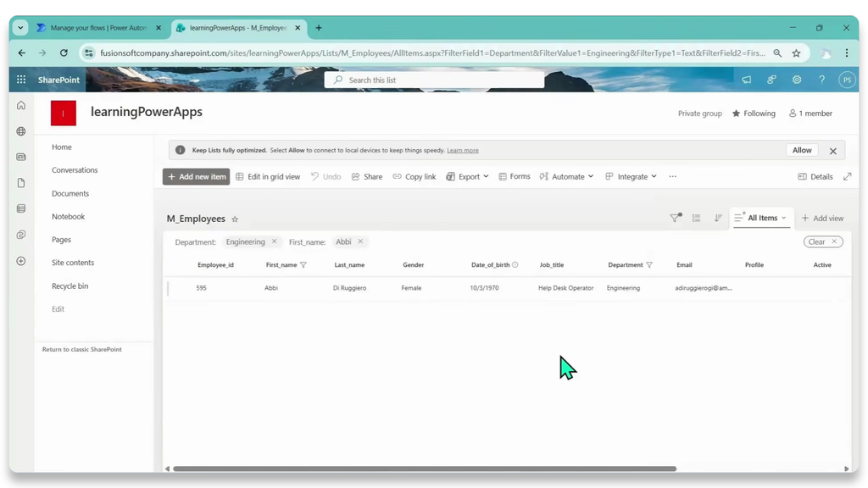The width and height of the screenshot is (868, 488).
Task: Open the All Items view dropdown
Action: (x=761, y=218)
